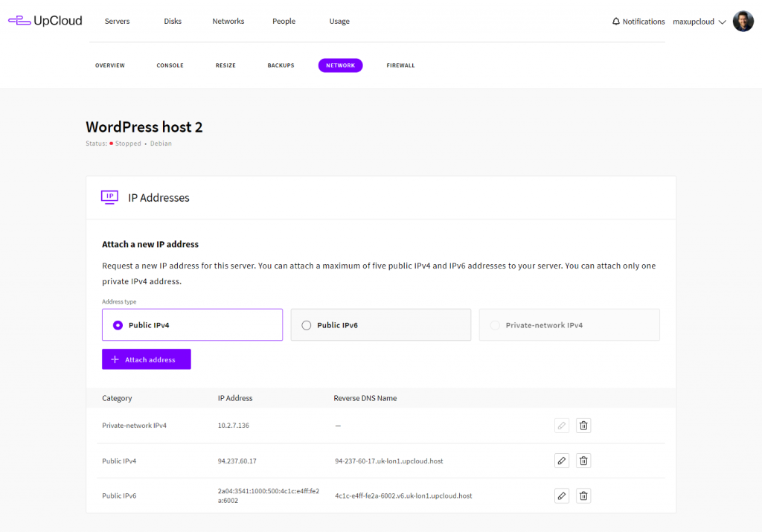Click the plus icon on Attach address
The width and height of the screenshot is (762, 532).
(116, 359)
